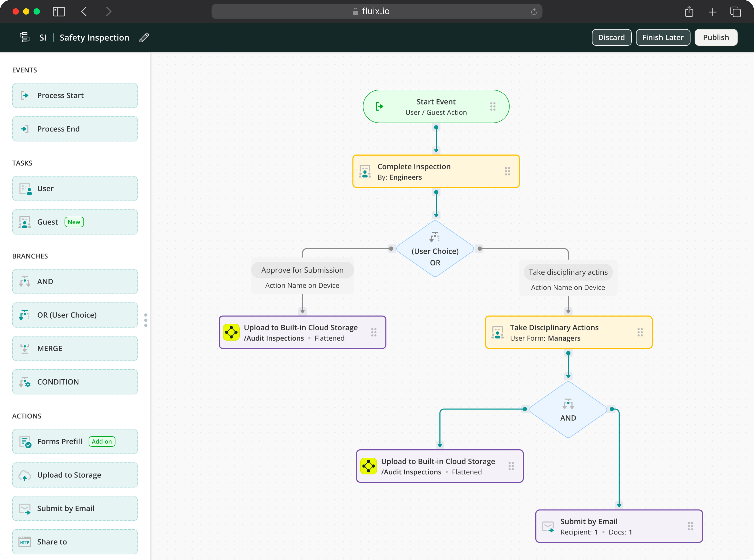Screen dimensions: 754x560
Task: Select the Process Start event item
Action: tap(75, 96)
